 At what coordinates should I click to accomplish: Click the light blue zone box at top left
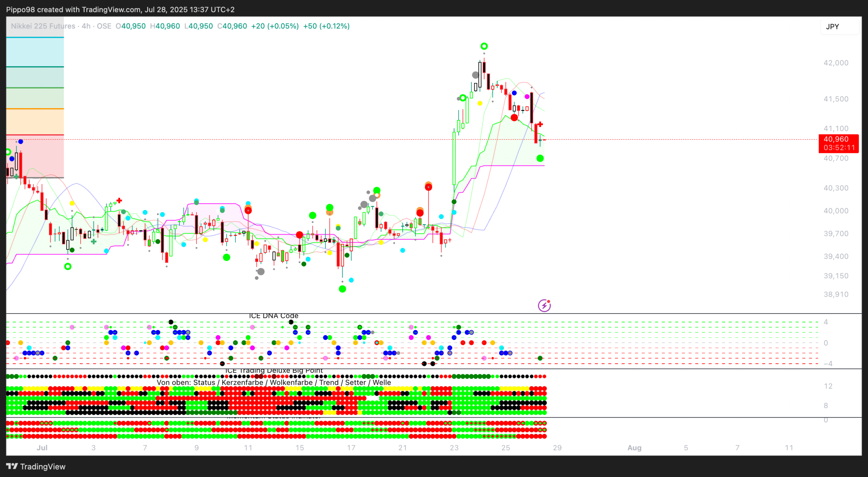pyautogui.click(x=35, y=52)
